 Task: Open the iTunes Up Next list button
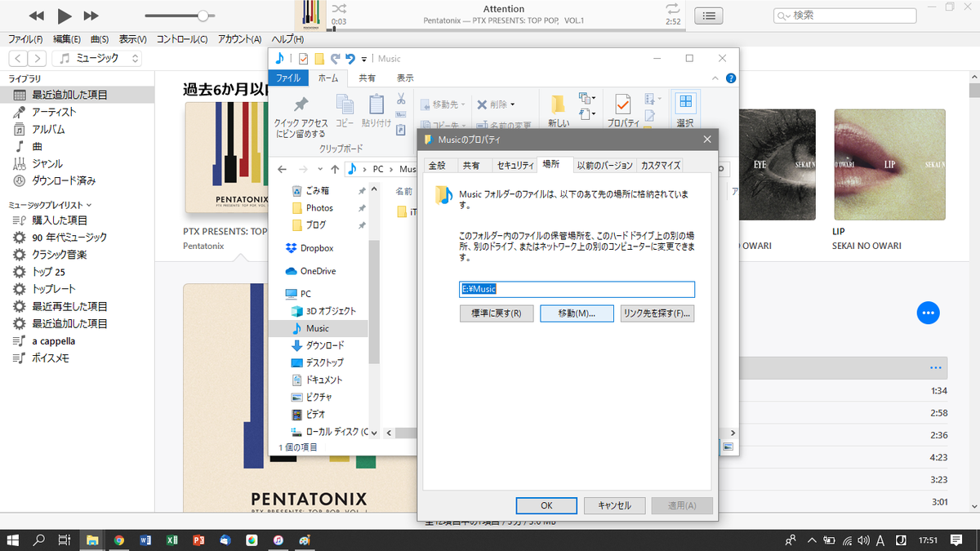[x=709, y=16]
